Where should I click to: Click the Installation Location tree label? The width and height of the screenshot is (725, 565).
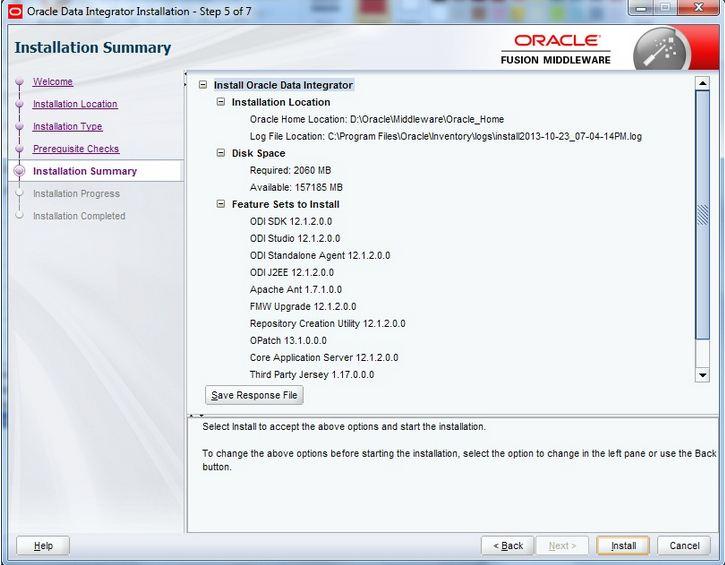[x=281, y=102]
